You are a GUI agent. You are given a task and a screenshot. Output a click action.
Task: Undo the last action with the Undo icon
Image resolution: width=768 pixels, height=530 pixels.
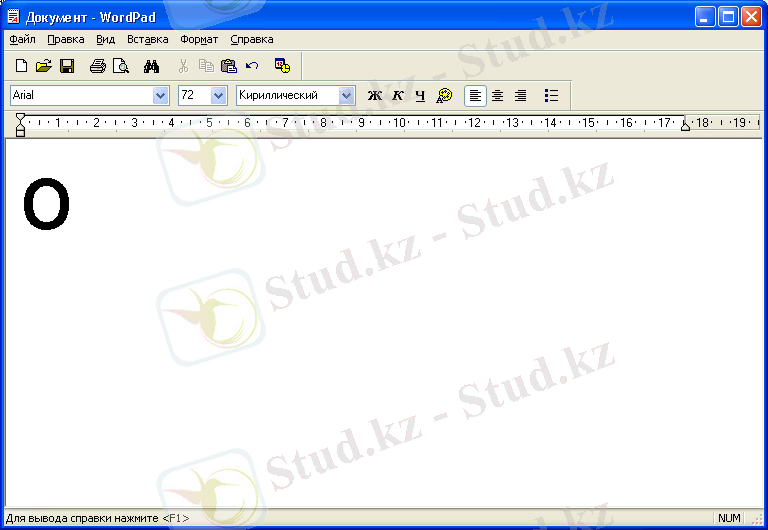252,66
